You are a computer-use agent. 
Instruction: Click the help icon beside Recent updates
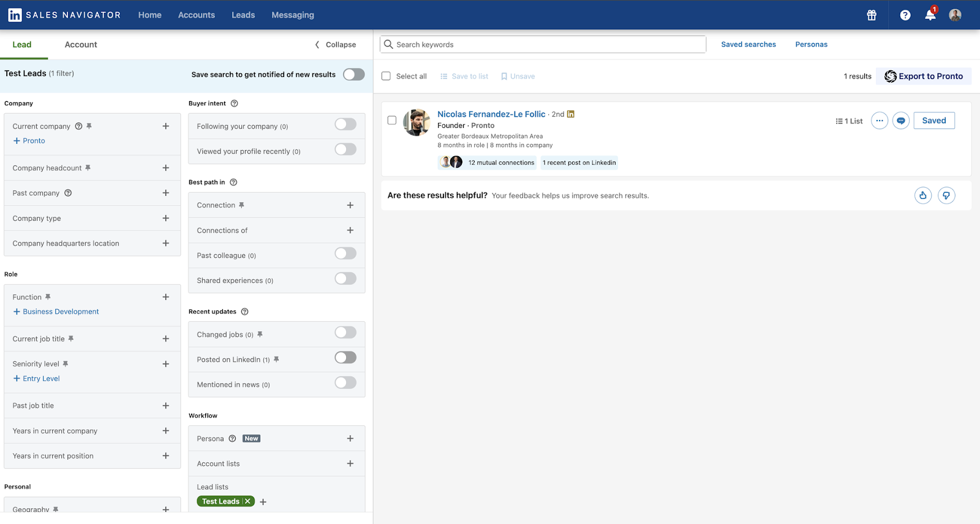(244, 312)
